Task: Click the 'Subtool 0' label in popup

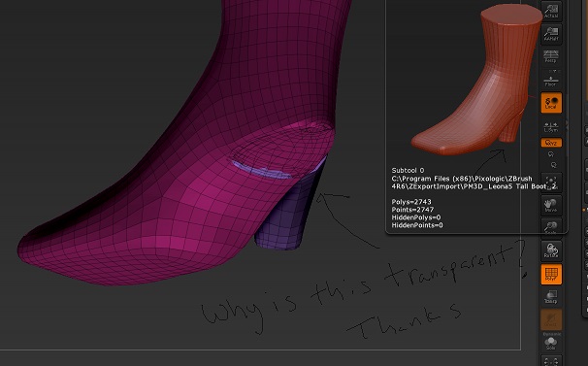Action: 408,171
